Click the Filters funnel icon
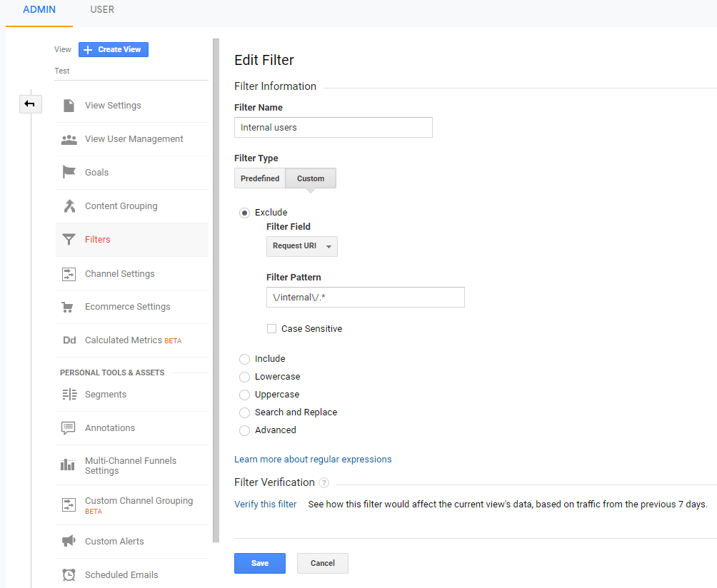Screen dimensions: 717x588 pyautogui.click(x=69, y=239)
